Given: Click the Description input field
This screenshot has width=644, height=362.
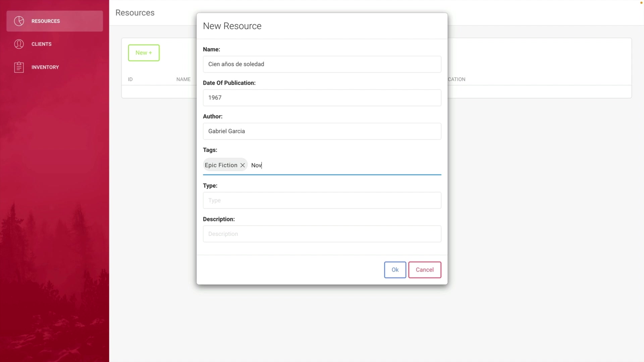Looking at the screenshot, I should tap(322, 234).
